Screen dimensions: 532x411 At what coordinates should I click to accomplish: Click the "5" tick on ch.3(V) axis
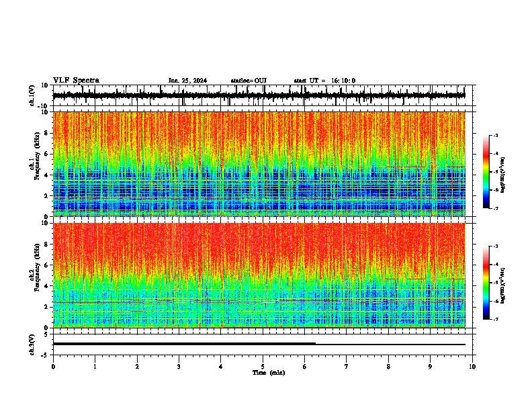46,334
